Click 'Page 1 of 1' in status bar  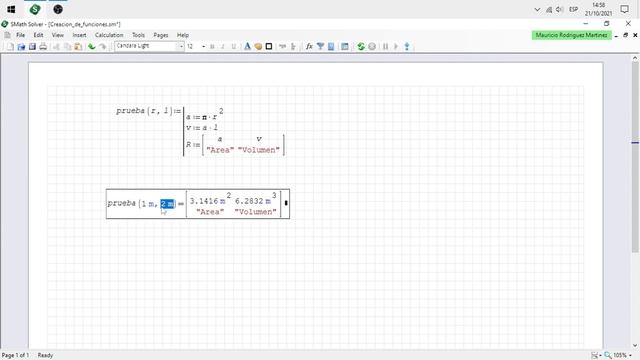(x=15, y=356)
